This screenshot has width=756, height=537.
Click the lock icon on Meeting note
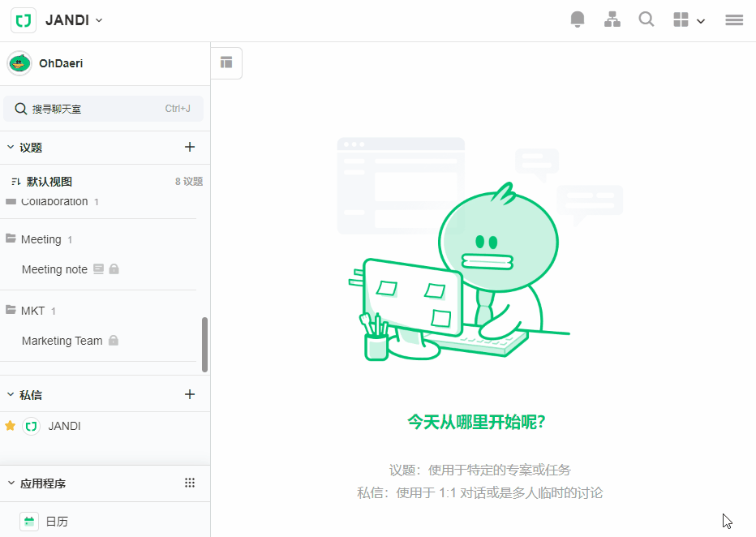click(x=114, y=269)
